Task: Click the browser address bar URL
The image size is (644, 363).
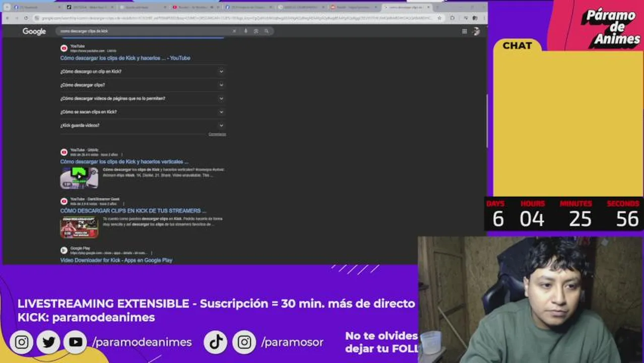Action: pos(237,18)
